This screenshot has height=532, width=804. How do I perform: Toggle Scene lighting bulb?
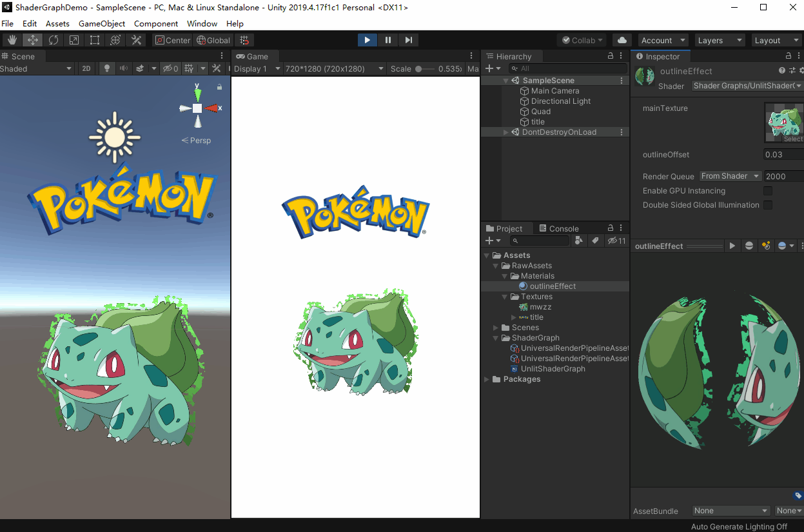[x=107, y=68]
